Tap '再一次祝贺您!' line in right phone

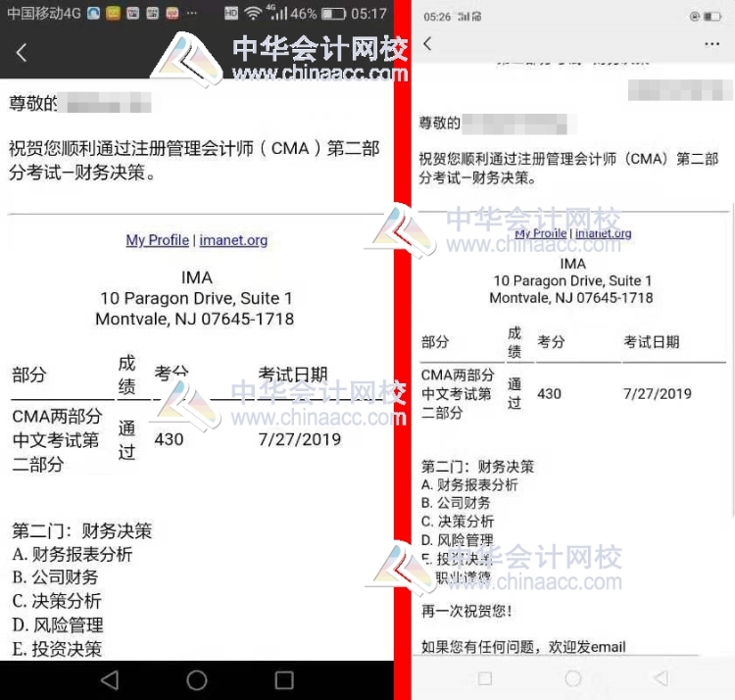(466, 611)
